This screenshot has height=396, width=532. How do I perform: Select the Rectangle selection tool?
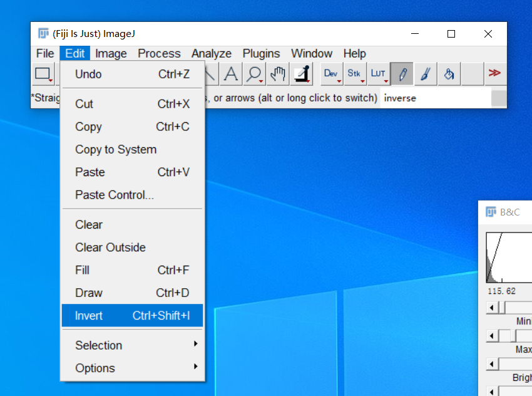click(x=43, y=74)
